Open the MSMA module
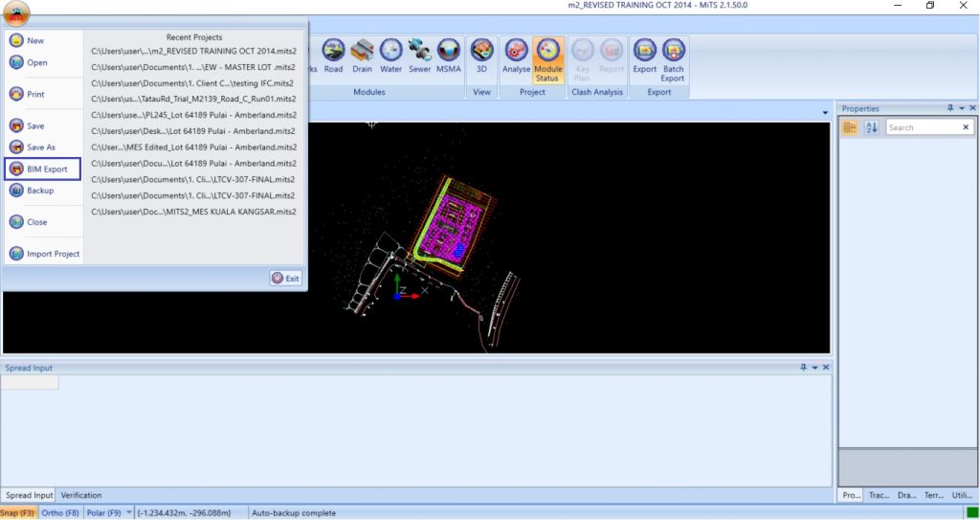 tap(448, 57)
